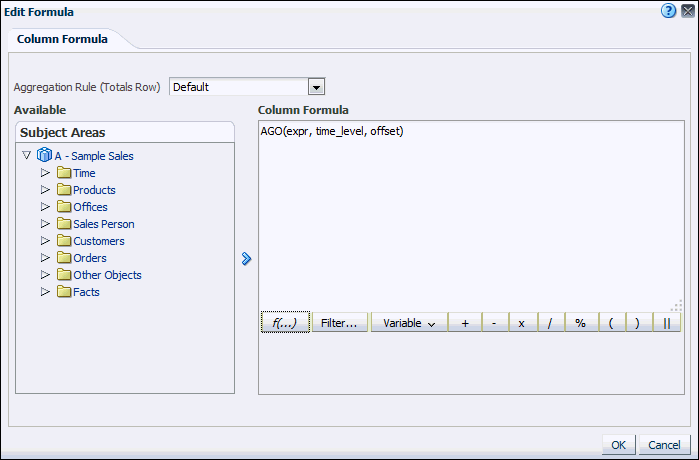Expand the Offices folder

point(45,206)
